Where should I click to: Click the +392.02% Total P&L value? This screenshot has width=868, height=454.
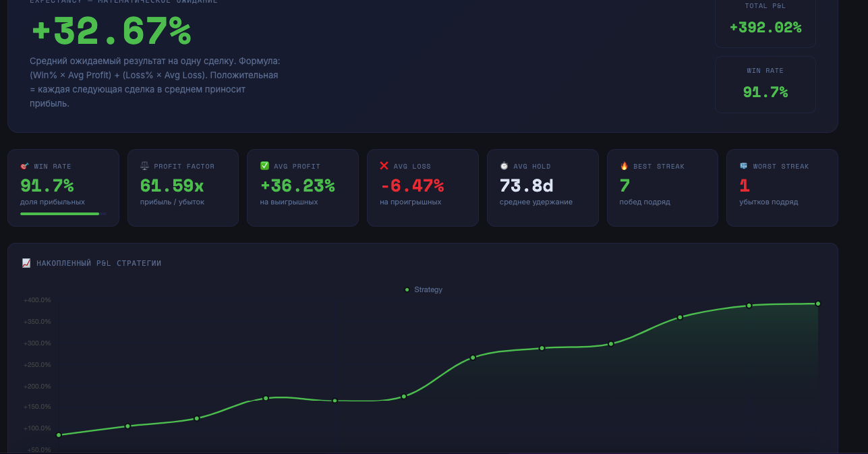pyautogui.click(x=765, y=28)
